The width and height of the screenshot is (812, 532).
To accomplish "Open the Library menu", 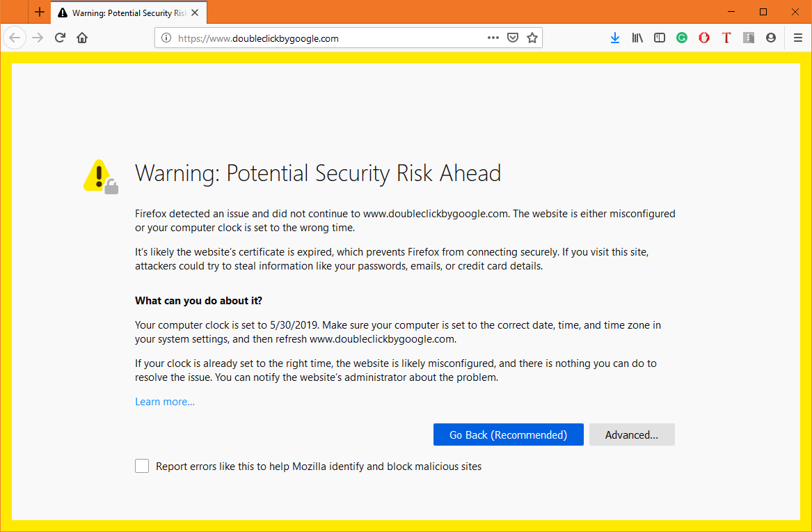I will 637,38.
